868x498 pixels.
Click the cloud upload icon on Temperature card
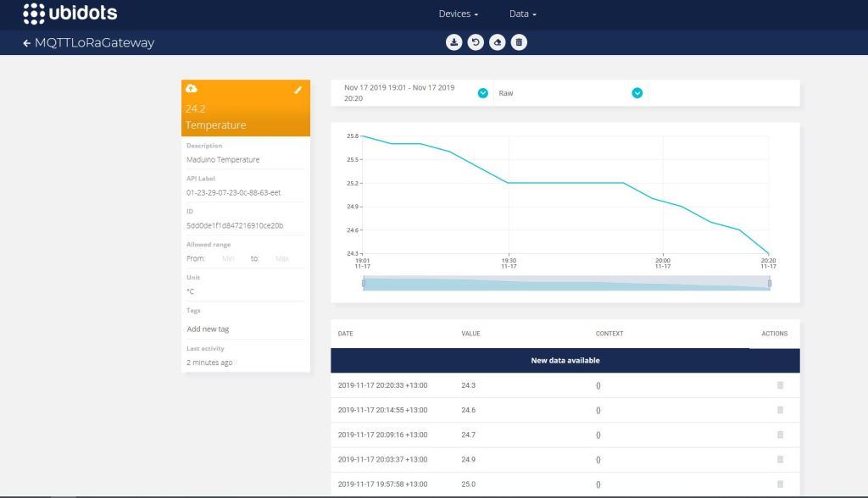[192, 89]
